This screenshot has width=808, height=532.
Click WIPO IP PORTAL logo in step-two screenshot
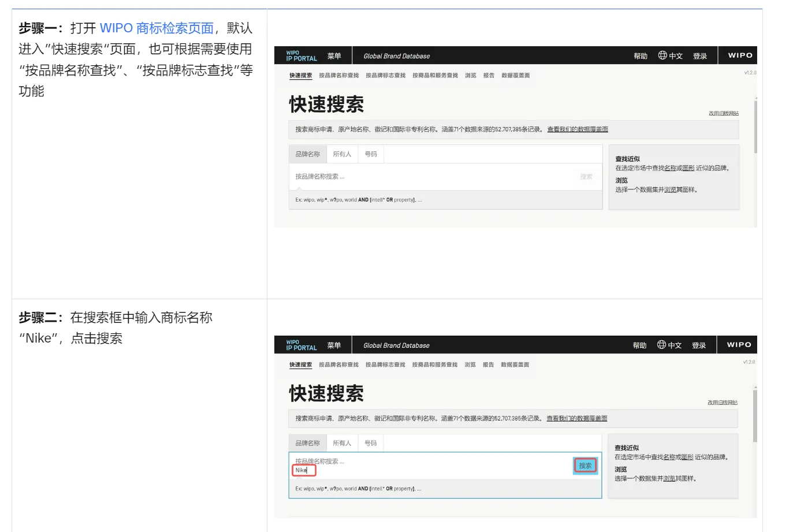tap(301, 345)
